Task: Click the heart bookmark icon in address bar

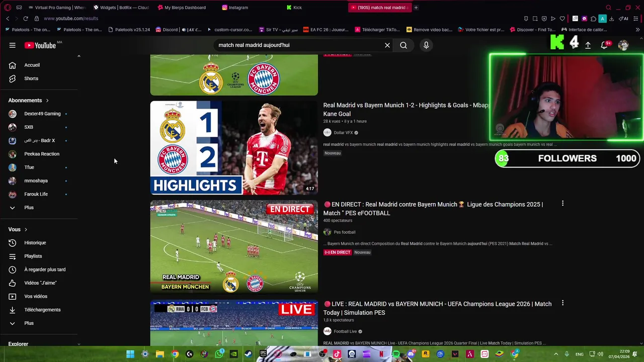Action: 562,19
